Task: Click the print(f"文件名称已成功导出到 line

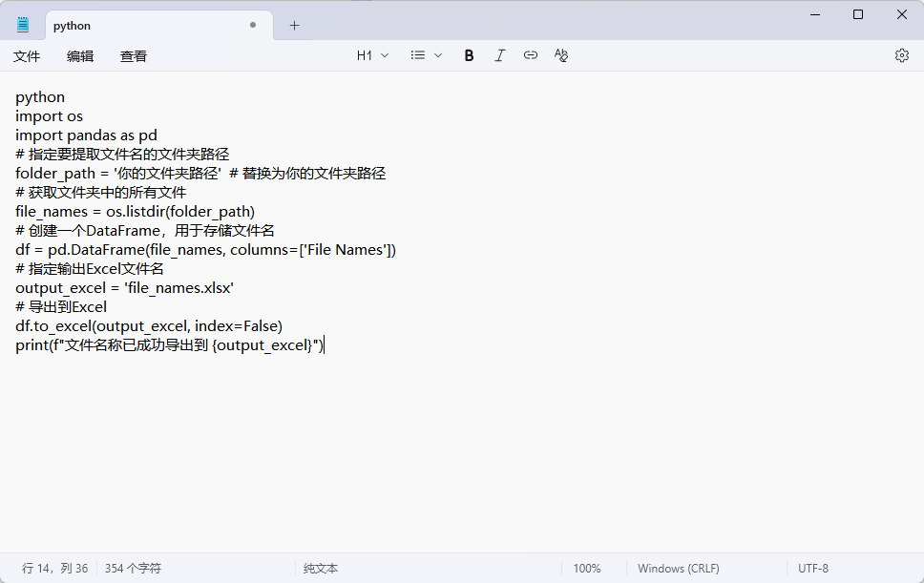Action: pyautogui.click(x=170, y=345)
